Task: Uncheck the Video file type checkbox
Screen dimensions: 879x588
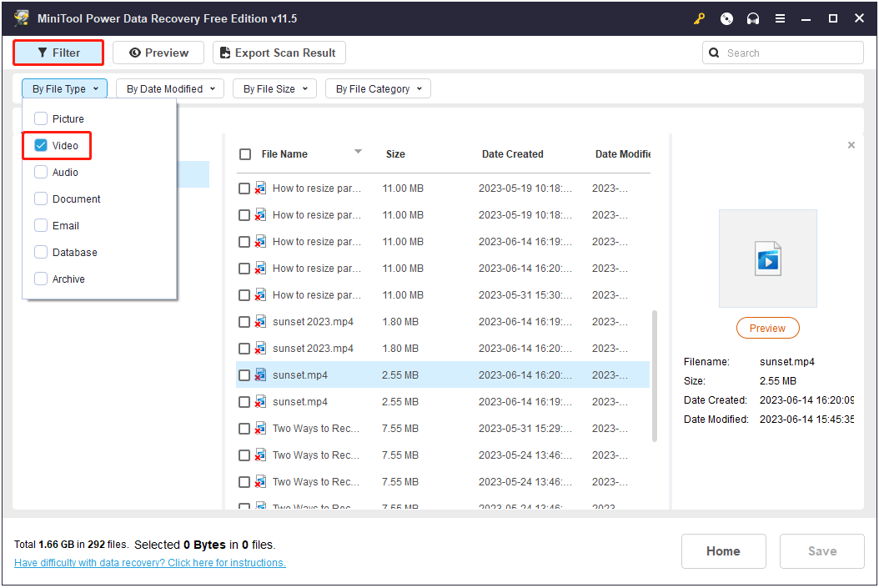Action: pyautogui.click(x=41, y=145)
